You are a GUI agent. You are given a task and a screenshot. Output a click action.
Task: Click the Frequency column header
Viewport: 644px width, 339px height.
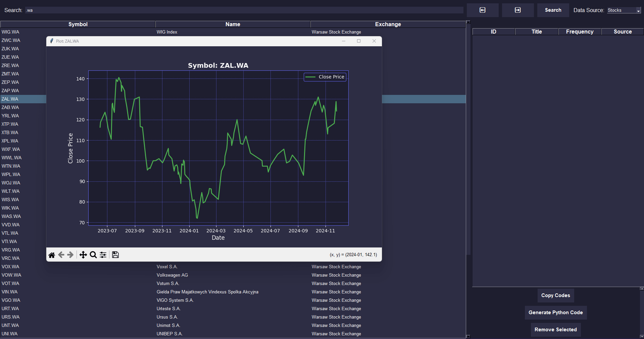(x=580, y=32)
